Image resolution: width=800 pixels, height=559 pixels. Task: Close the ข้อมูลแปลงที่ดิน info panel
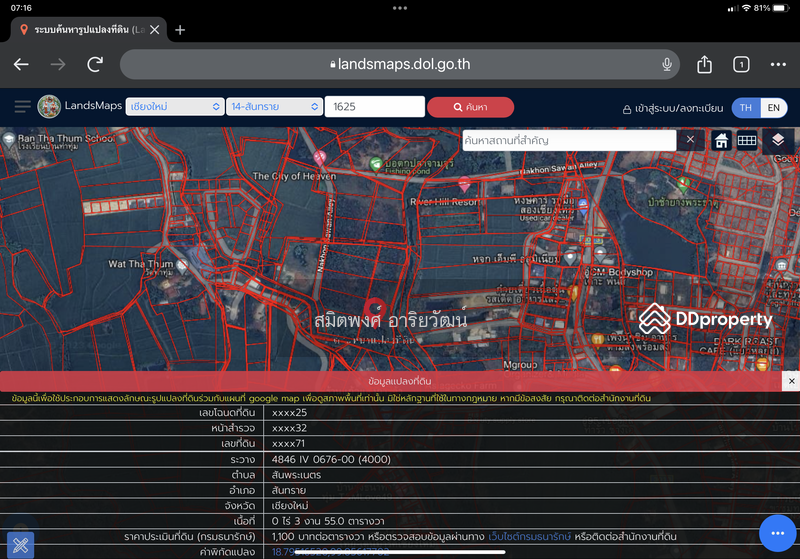point(791,381)
